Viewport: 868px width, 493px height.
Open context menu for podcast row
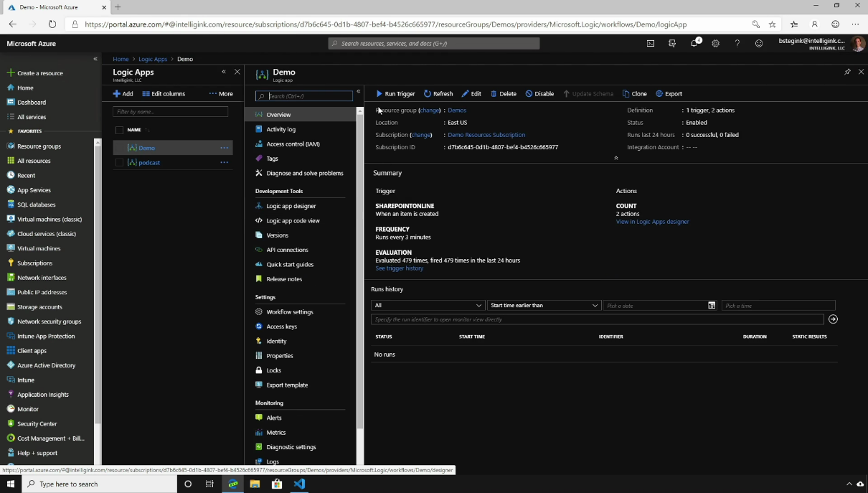(x=225, y=162)
